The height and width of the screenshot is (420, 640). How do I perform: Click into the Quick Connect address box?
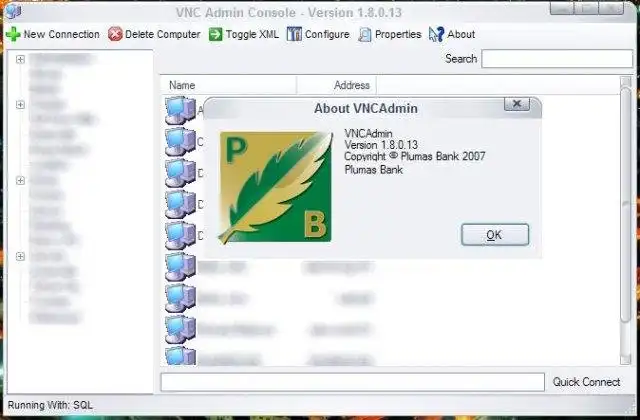point(353,382)
